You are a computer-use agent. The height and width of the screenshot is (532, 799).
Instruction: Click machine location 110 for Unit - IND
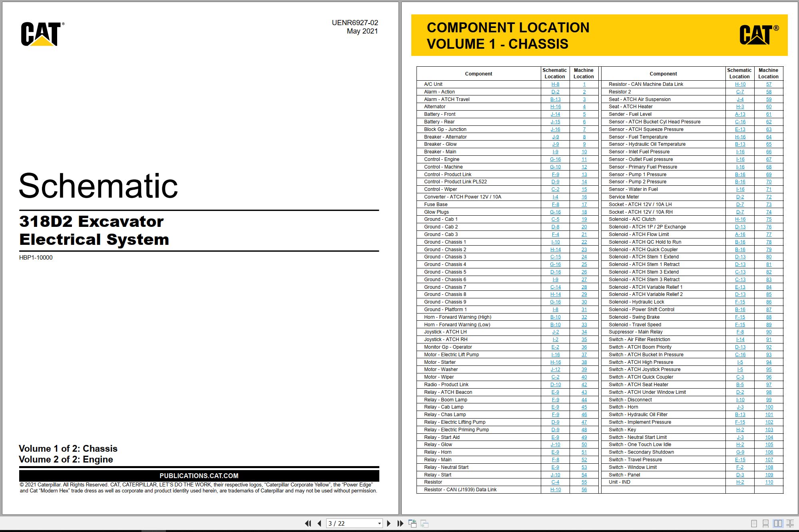769,482
